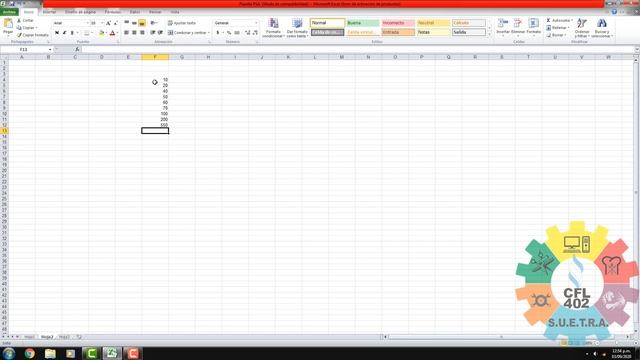This screenshot has width=640, height=360.
Task: Click the font color A icon
Action: point(112,33)
